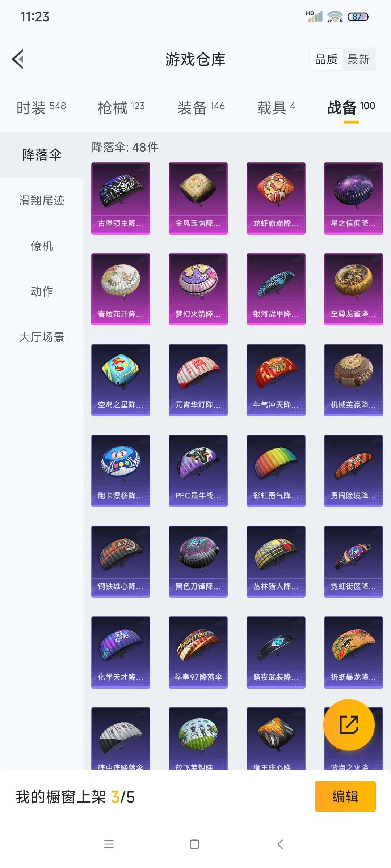Select 滑翔尾迹 in the sidebar
The image size is (391, 868).
point(42,200)
